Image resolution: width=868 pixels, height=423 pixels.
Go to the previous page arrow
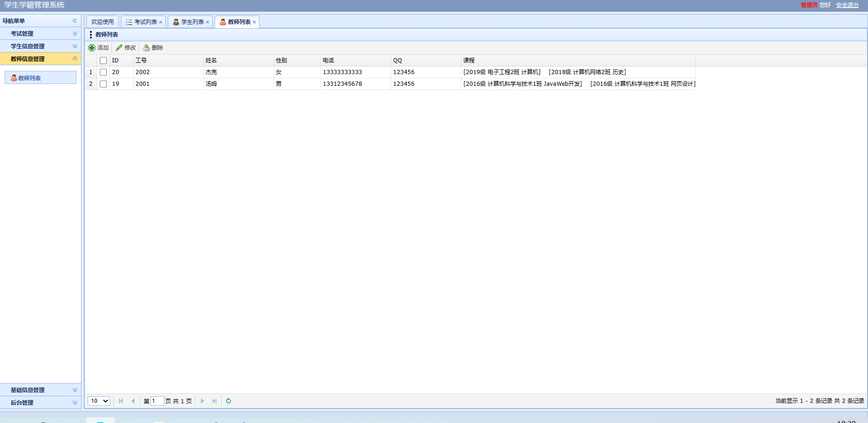pos(133,401)
